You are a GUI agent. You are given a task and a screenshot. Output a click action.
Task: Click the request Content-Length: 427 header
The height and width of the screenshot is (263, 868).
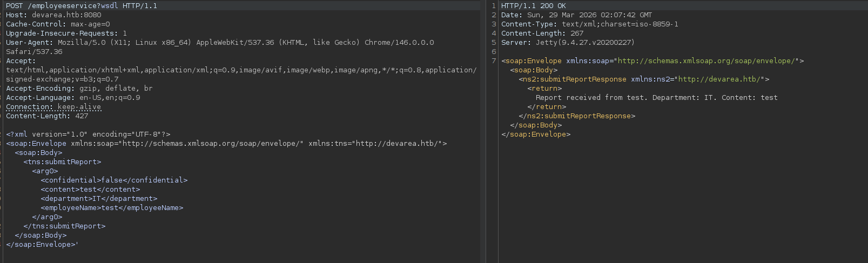click(x=47, y=116)
